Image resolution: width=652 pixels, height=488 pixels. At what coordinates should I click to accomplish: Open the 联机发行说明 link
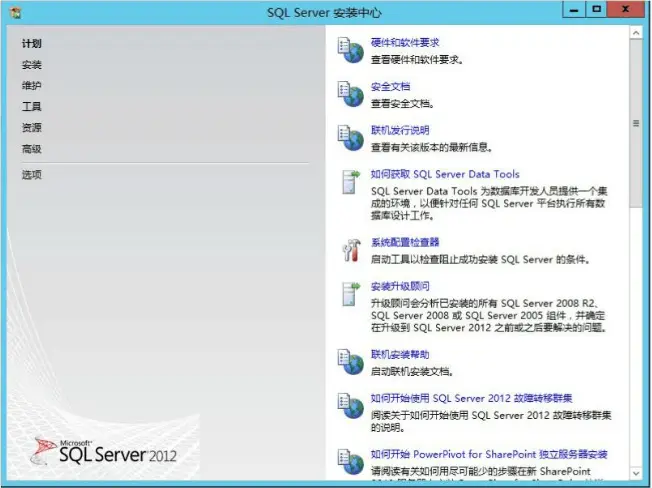pos(400,130)
